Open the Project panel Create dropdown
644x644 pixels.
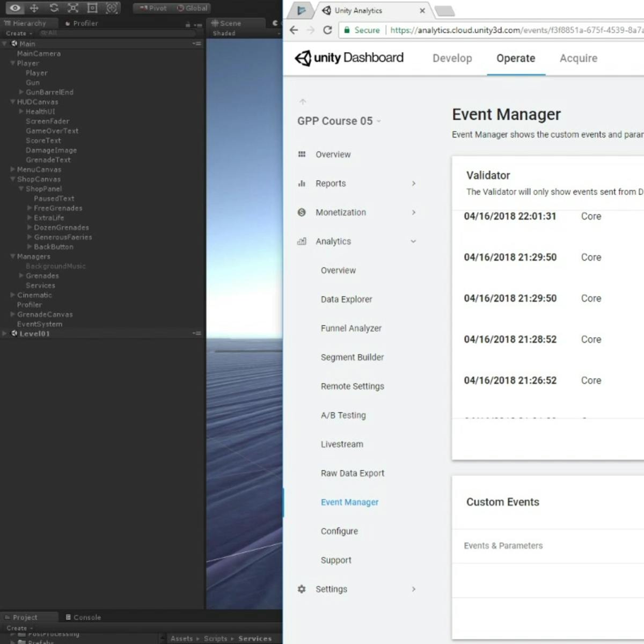click(20, 628)
